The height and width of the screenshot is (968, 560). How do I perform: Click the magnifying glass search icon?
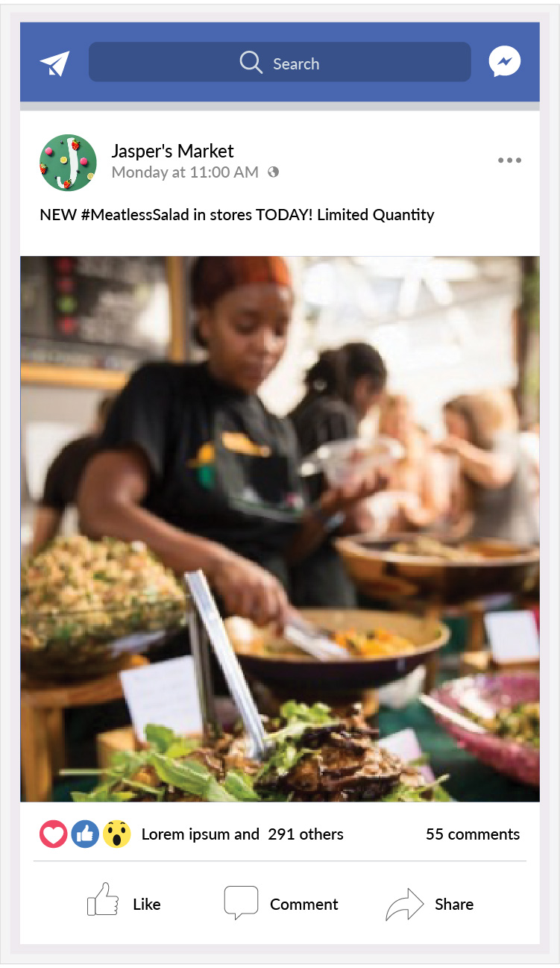[251, 63]
